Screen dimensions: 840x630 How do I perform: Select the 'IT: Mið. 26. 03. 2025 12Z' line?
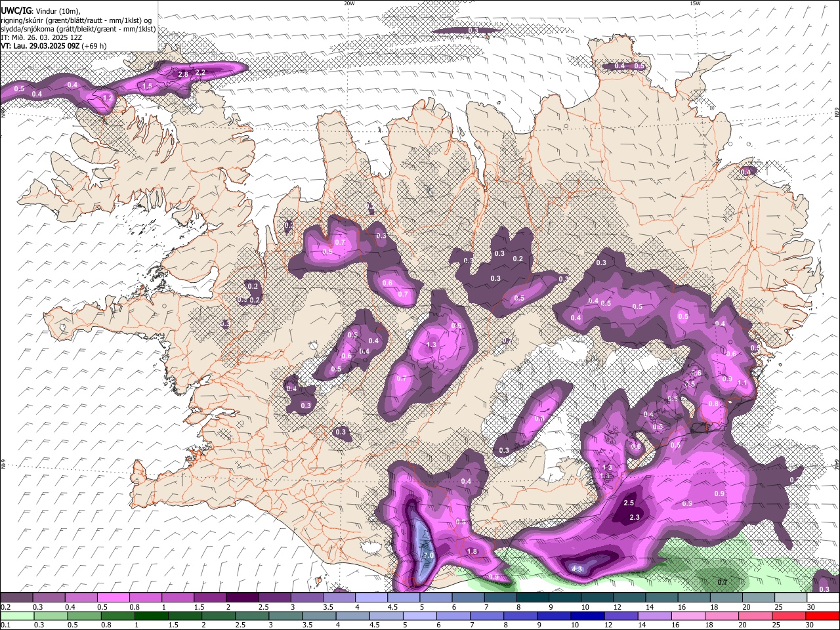(x=41, y=37)
